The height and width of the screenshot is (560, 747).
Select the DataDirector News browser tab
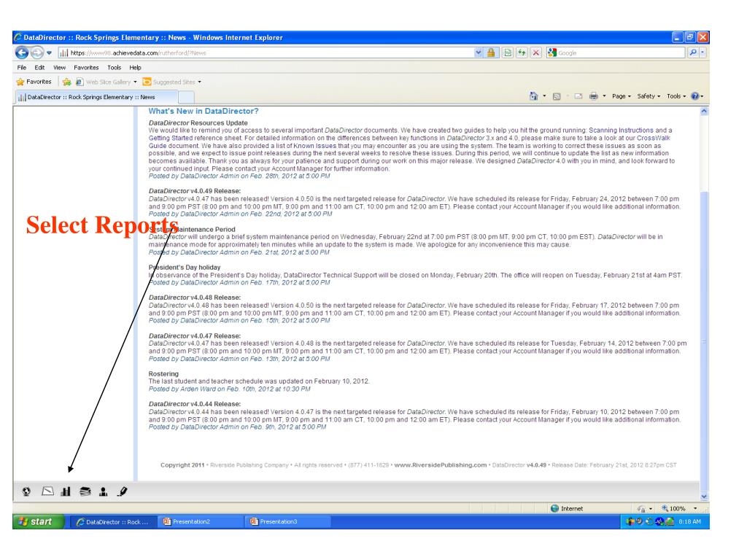[x=97, y=97]
